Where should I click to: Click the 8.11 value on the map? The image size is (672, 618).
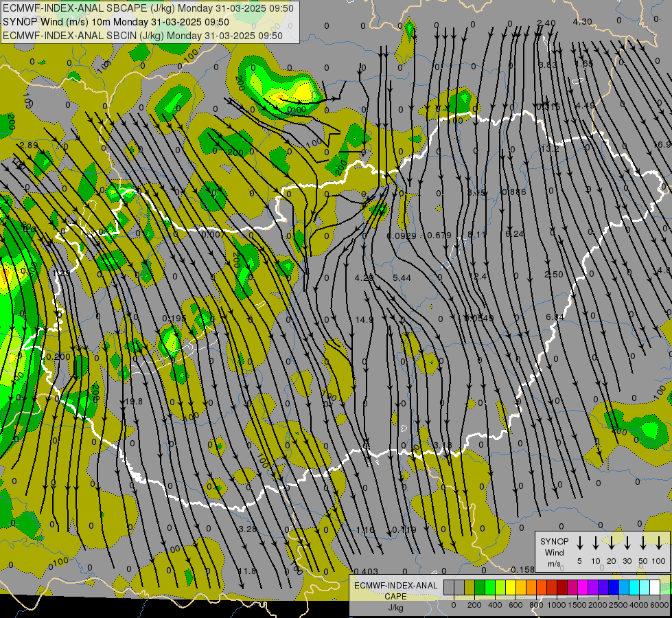coord(477,235)
